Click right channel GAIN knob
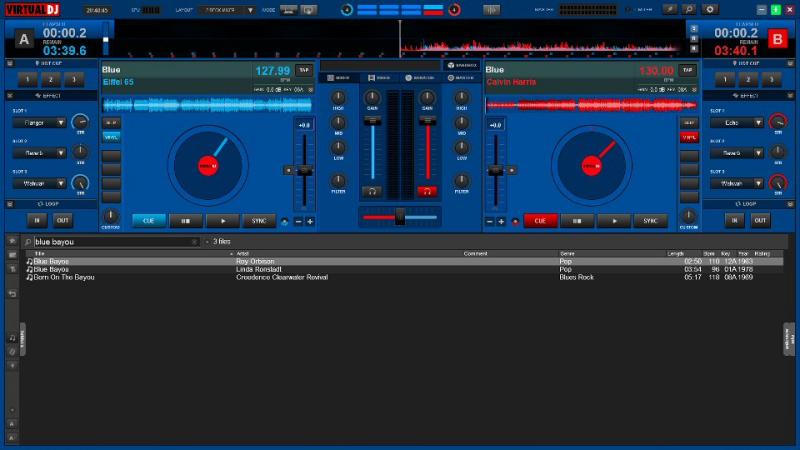Image resolution: width=800 pixels, height=450 pixels. click(428, 97)
